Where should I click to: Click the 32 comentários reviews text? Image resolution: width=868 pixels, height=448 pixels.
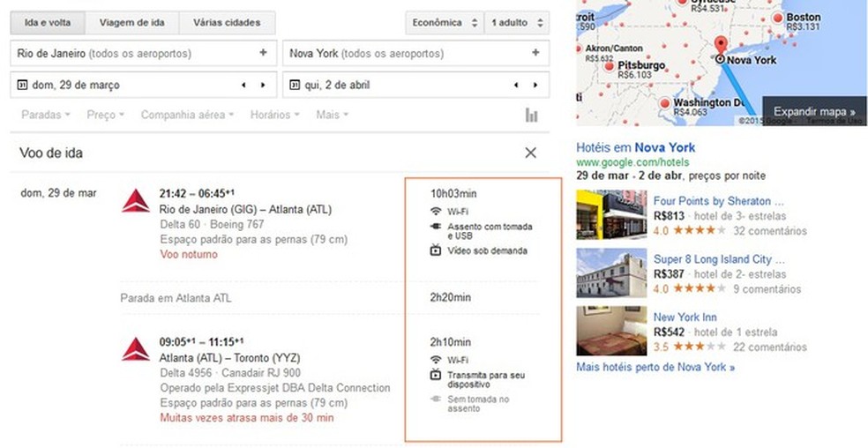coord(770,231)
